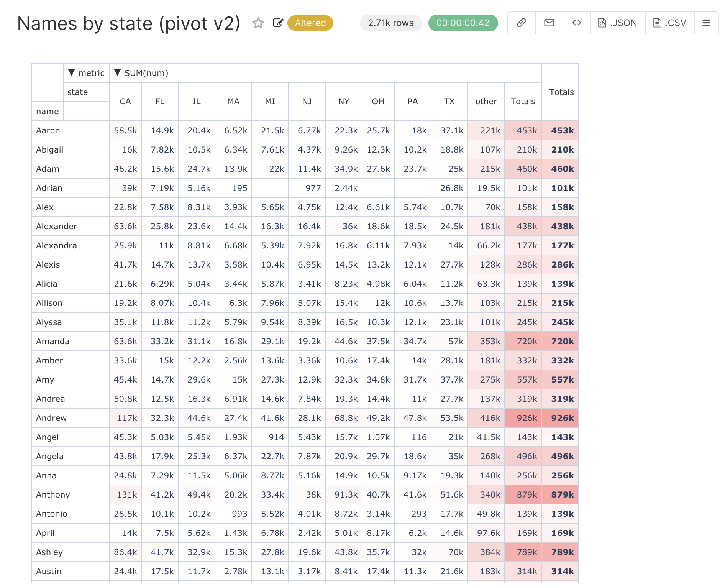Click the Altered status badge
725x588 pixels.
[x=310, y=23]
